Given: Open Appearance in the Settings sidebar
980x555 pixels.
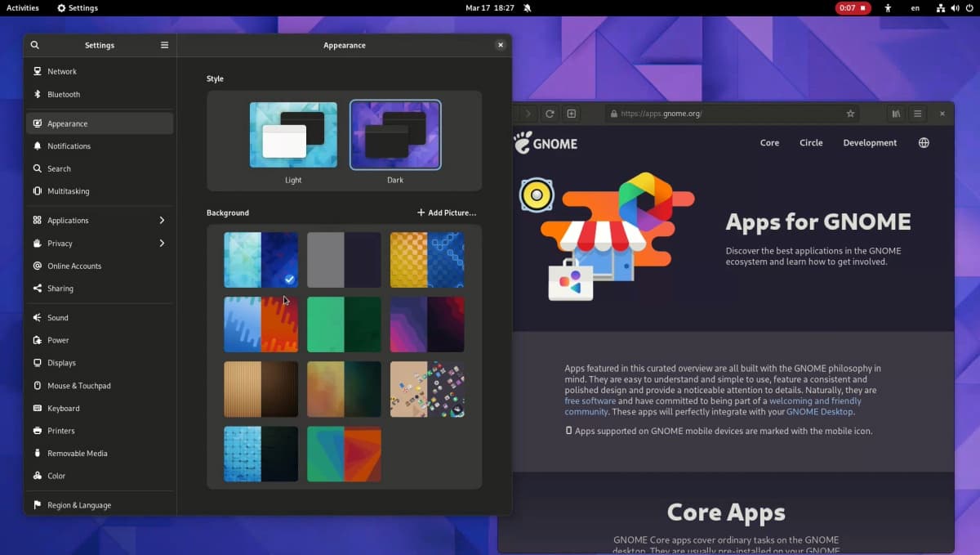Looking at the screenshot, I should (x=100, y=123).
